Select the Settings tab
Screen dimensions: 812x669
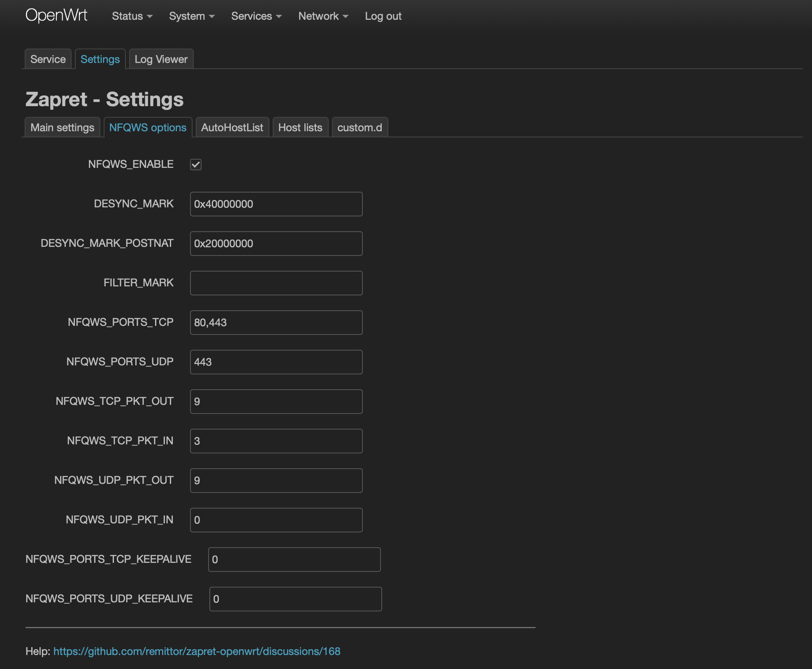point(100,59)
